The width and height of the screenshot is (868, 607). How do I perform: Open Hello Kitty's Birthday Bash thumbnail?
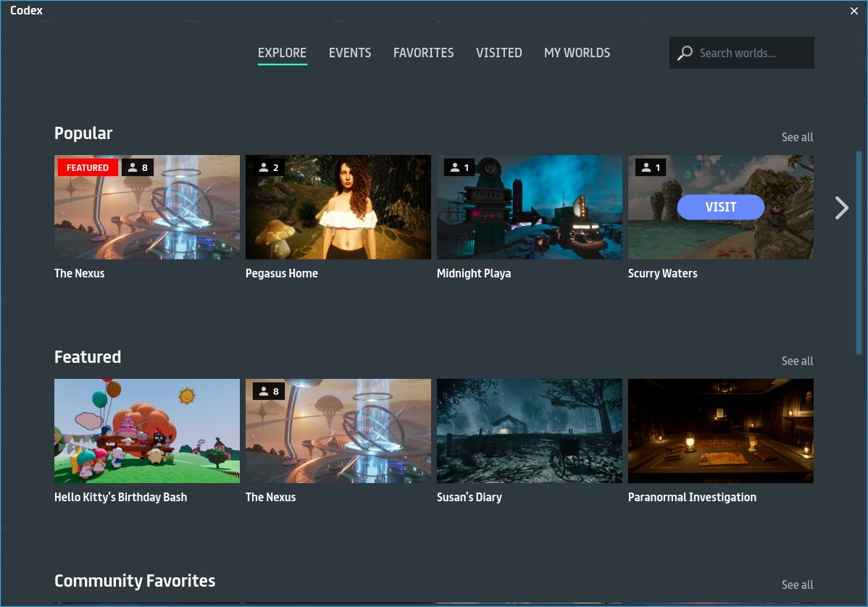[147, 431]
